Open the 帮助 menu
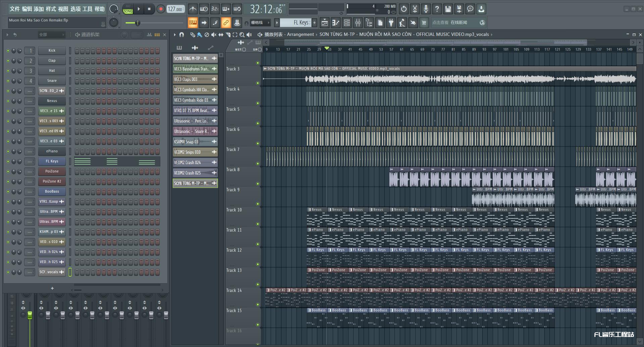644x347 pixels. (99, 9)
